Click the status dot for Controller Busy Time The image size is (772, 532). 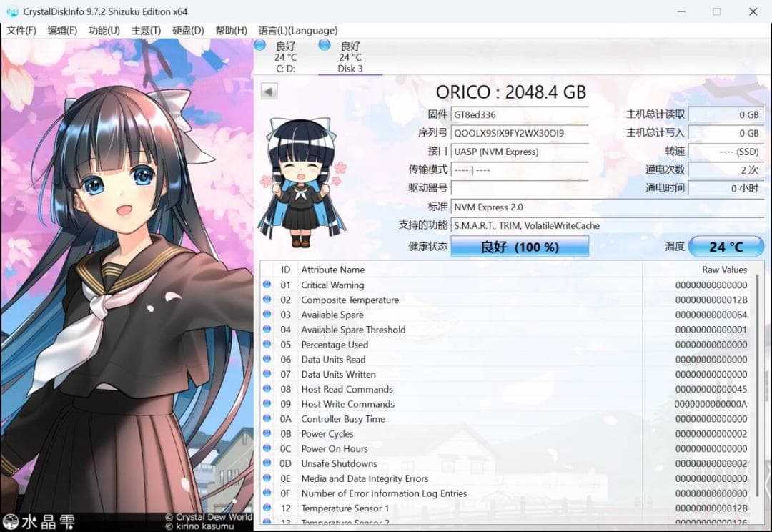(x=267, y=418)
